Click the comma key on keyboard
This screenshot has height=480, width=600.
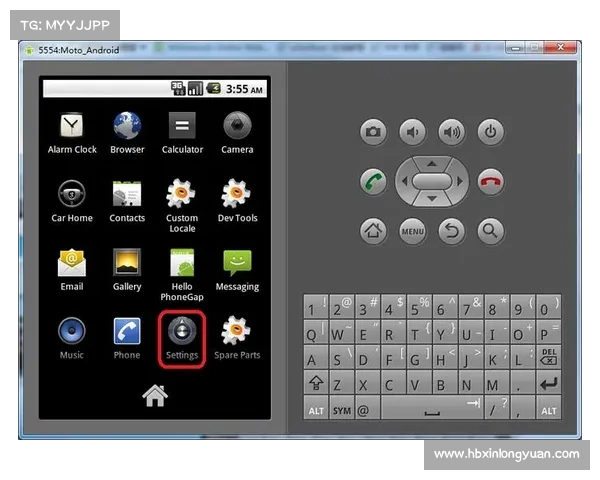[523, 408]
